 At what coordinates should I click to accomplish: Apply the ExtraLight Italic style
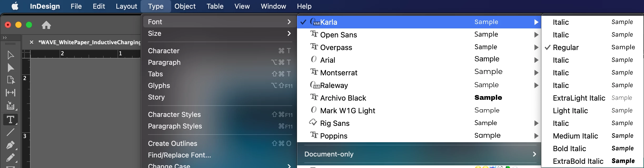[x=592, y=98]
